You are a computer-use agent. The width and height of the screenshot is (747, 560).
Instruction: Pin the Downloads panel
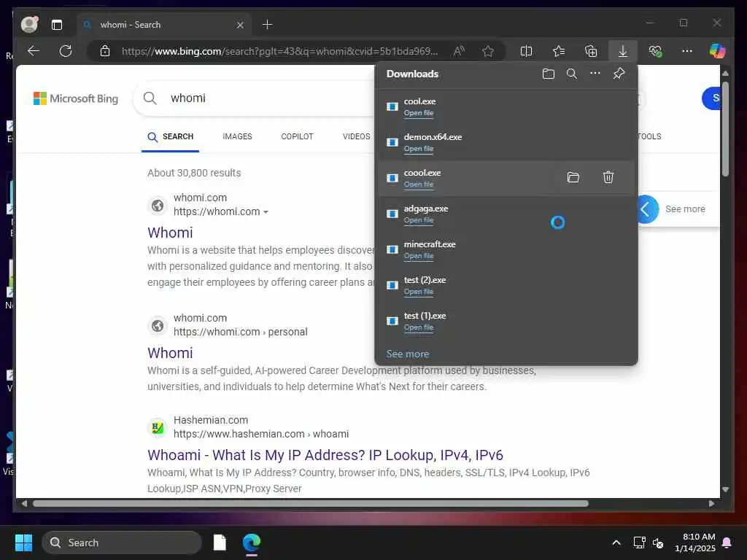click(x=619, y=74)
